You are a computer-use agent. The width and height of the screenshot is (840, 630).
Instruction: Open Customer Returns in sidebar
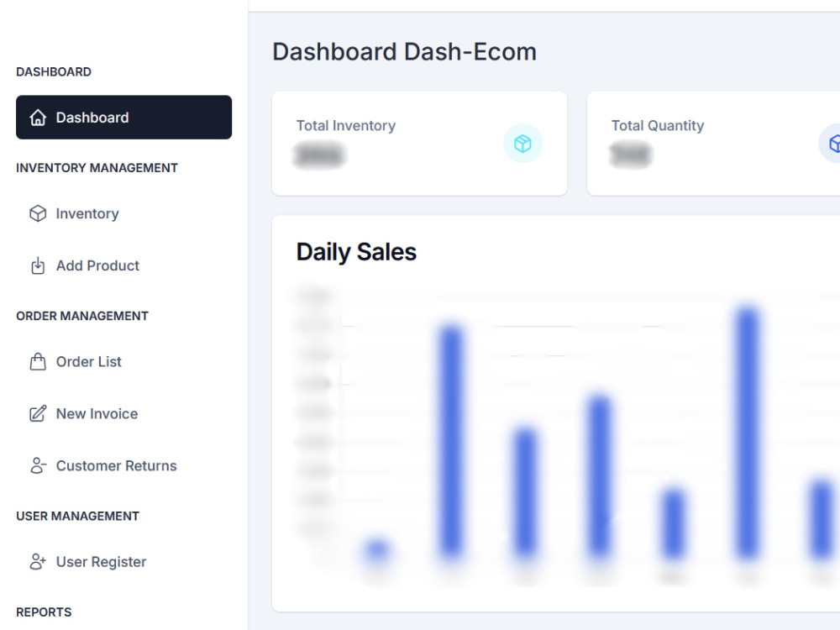click(123, 465)
